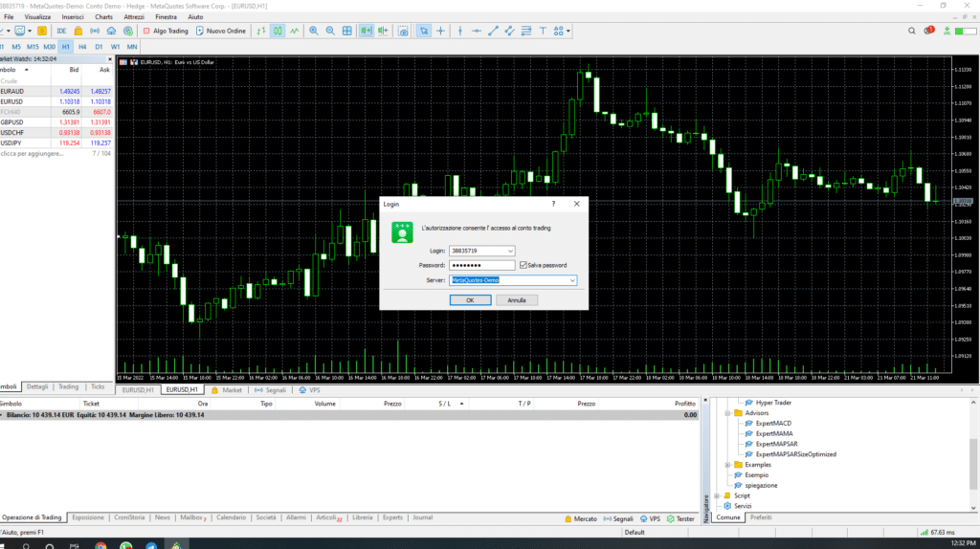Zoom in on the chart
The width and height of the screenshot is (980, 549).
[314, 31]
